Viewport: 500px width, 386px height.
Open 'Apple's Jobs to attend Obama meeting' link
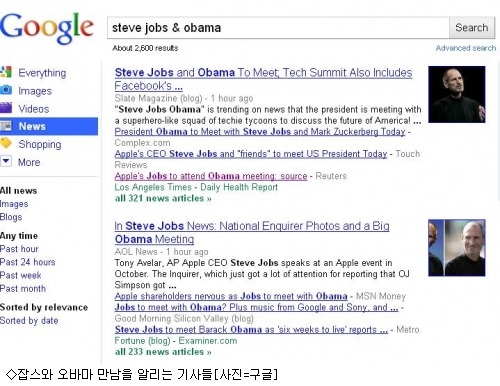pyautogui.click(x=211, y=176)
